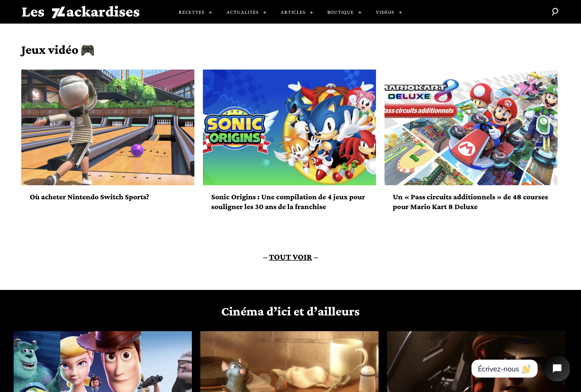This screenshot has width=581, height=392.
Task: Expand the plus icon next to Vidéos
Action: click(x=400, y=13)
